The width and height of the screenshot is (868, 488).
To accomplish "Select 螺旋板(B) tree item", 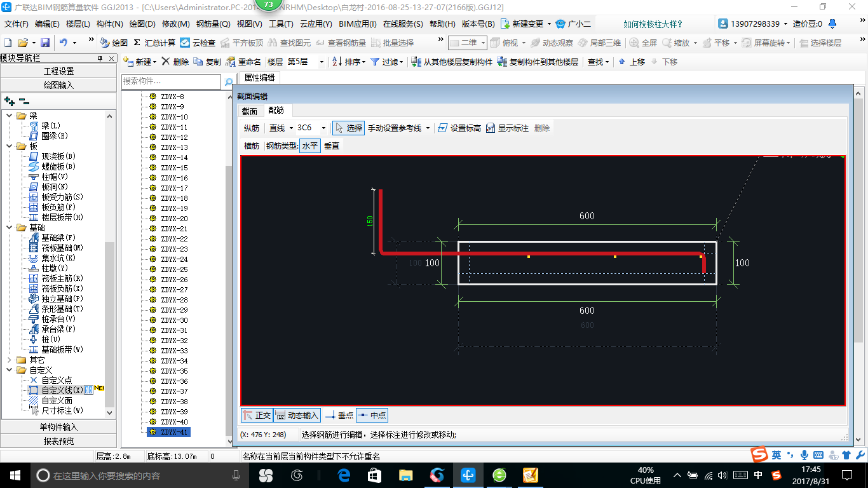I will [x=58, y=166].
